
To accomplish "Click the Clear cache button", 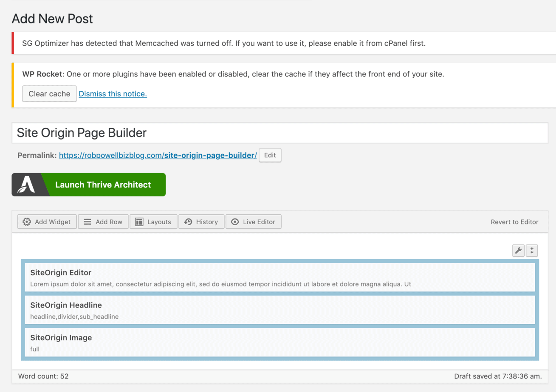I will point(49,94).
